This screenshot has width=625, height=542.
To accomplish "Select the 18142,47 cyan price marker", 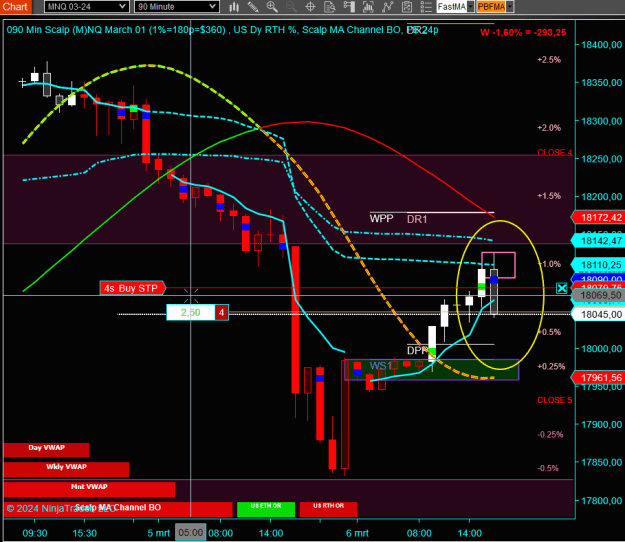I will tap(598, 241).
